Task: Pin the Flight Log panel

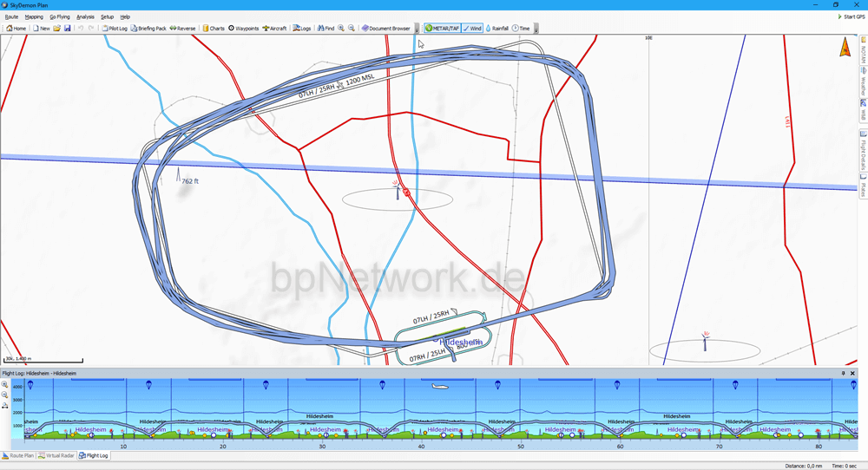Action: pyautogui.click(x=843, y=373)
